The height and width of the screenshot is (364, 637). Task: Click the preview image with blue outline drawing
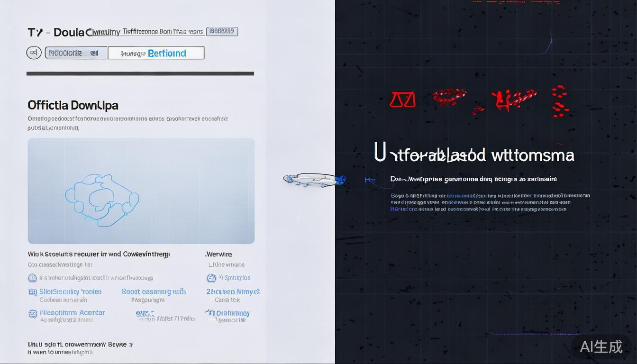[141, 191]
